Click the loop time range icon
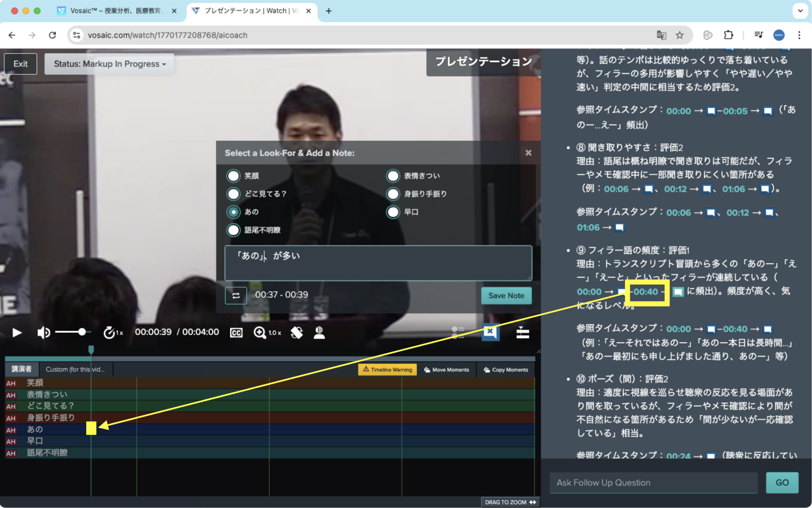The width and height of the screenshot is (812, 508). 236,295
